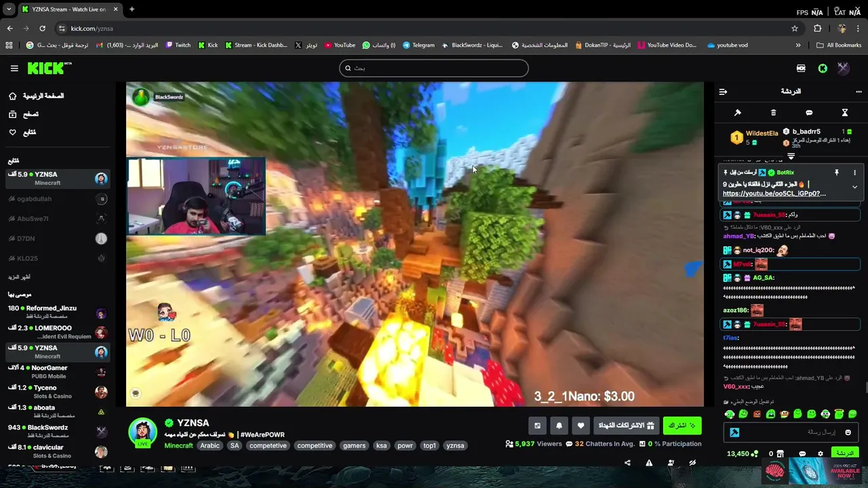Click the hammer icon inside chat input
Image resolution: width=868 pixels, height=488 pixels.
coord(734,432)
